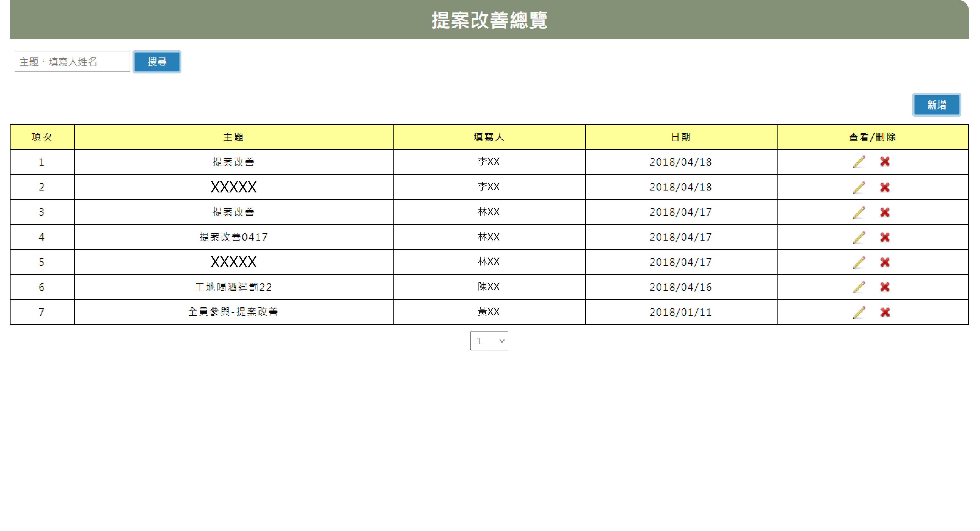Click item number 1 in 項次 column

(42, 162)
